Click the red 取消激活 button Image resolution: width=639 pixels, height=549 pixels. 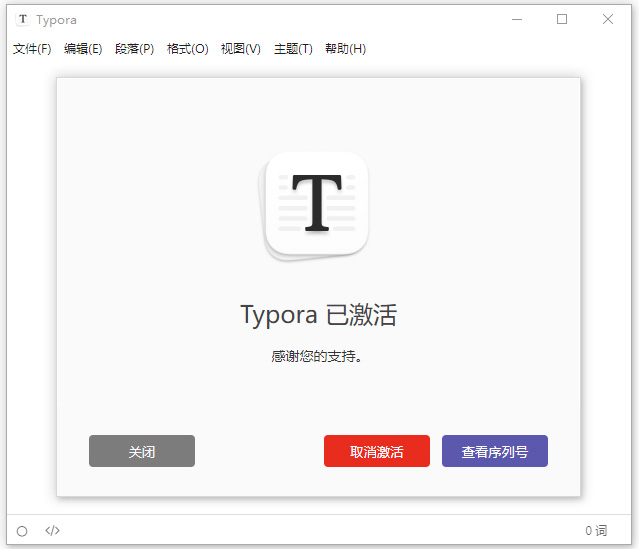[x=377, y=451]
